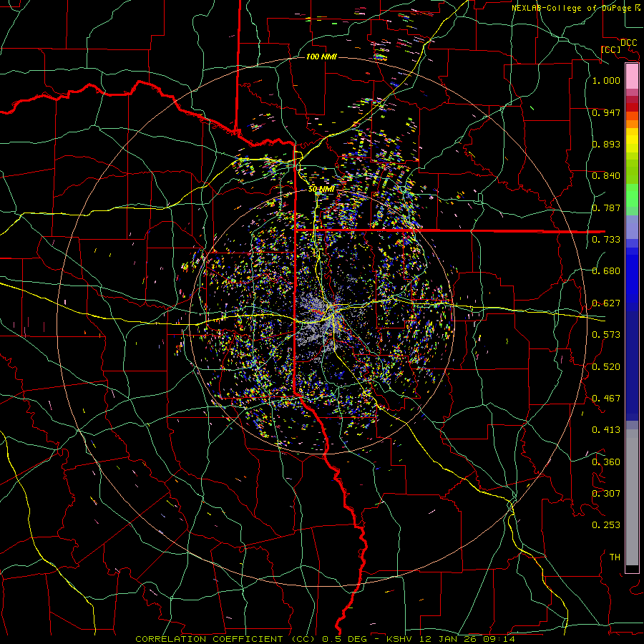Click the TH threshold label

click(615, 557)
